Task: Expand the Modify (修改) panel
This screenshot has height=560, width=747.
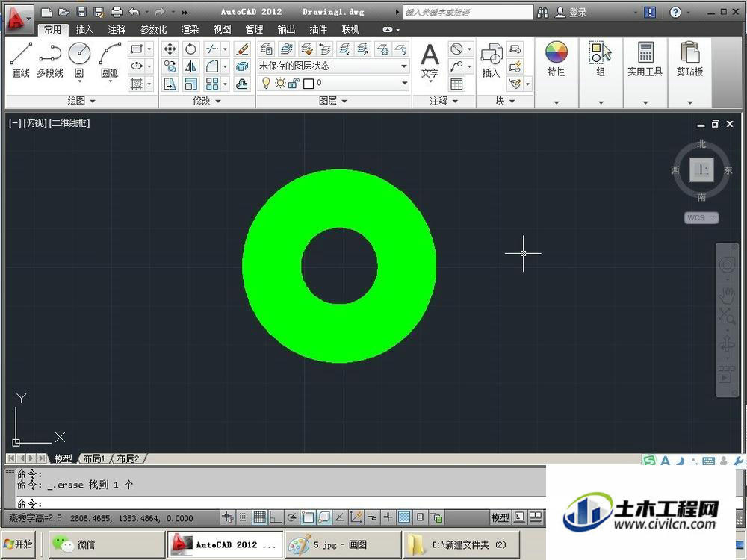Action: (x=207, y=101)
